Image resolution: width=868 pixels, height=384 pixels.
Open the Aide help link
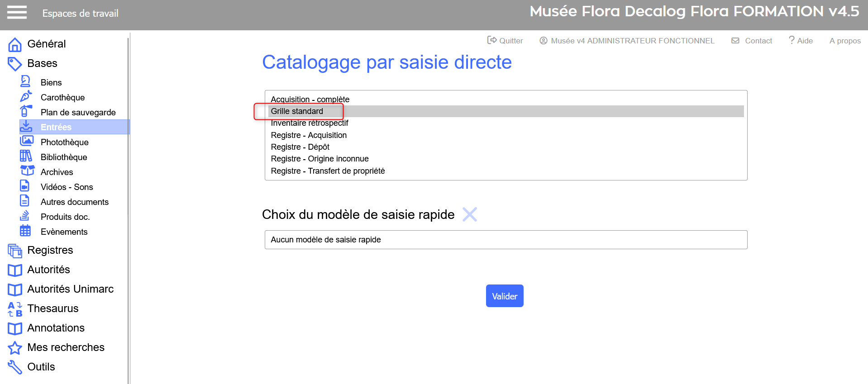(x=801, y=41)
